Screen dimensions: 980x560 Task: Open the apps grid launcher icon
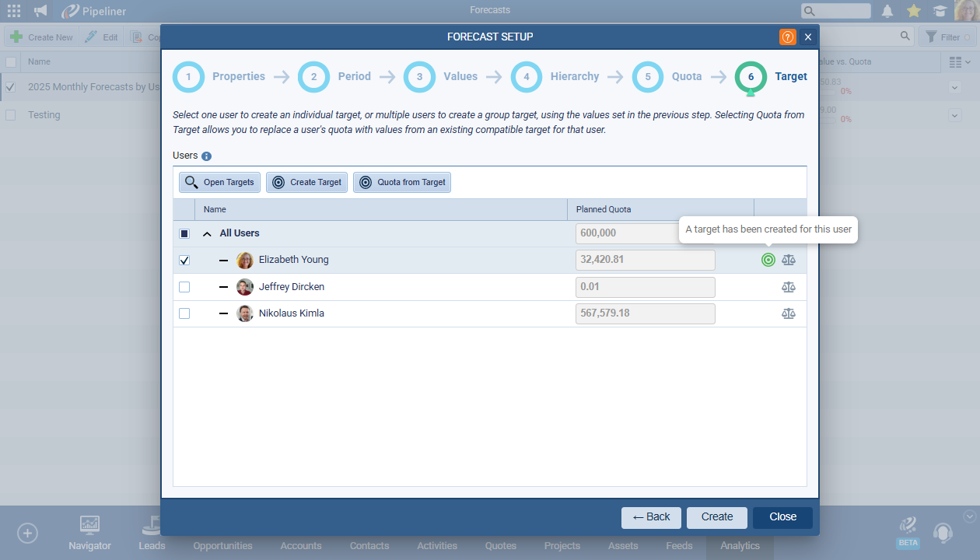14,11
